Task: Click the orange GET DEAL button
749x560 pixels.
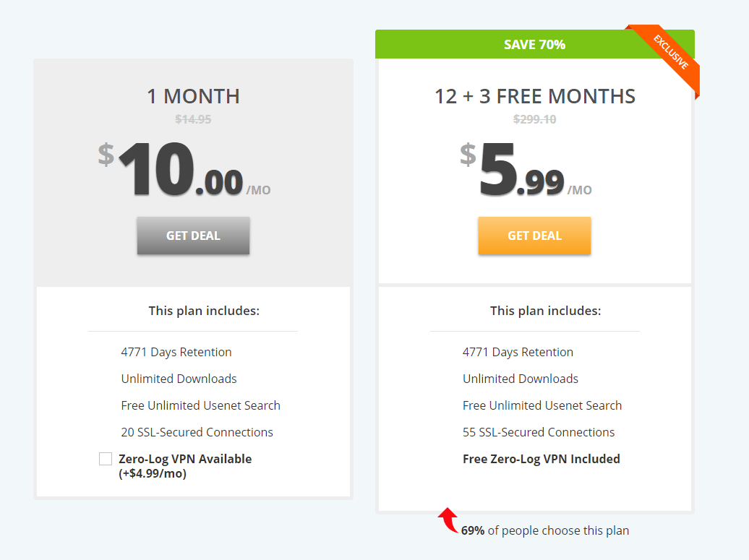Action: coord(534,236)
